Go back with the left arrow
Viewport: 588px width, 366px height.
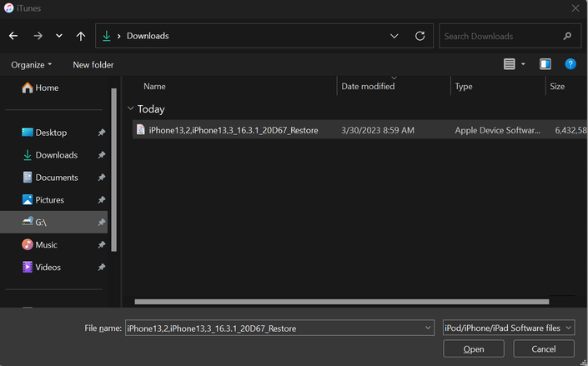(13, 36)
